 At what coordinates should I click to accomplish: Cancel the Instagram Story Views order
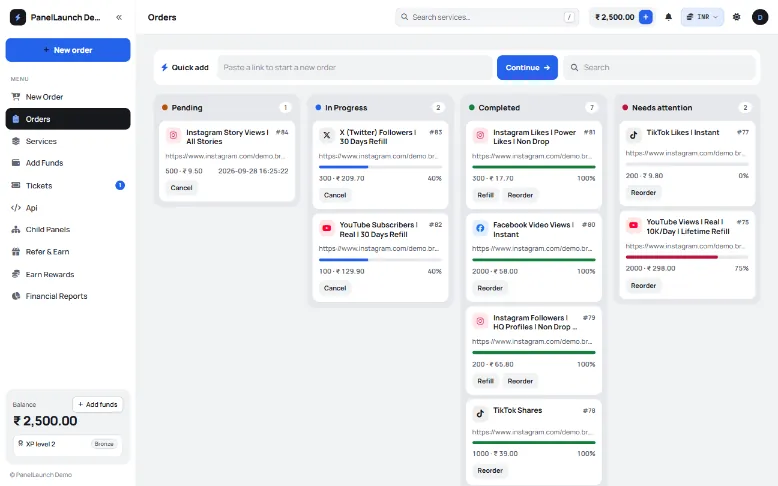pos(181,188)
